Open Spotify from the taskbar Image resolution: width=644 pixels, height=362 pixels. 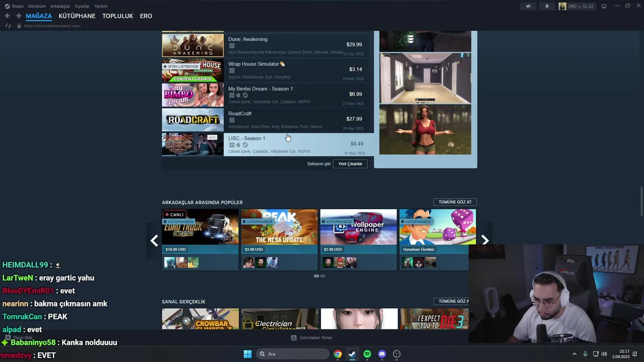pyautogui.click(x=367, y=354)
